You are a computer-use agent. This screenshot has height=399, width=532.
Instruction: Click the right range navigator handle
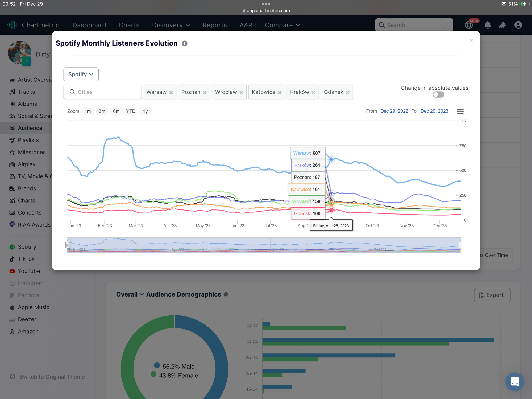(460, 245)
